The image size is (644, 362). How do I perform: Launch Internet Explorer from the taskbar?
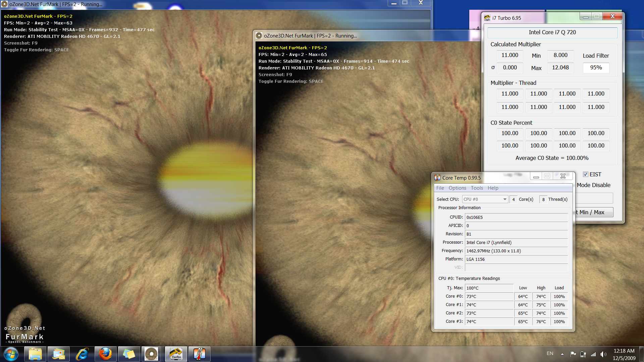click(x=82, y=354)
